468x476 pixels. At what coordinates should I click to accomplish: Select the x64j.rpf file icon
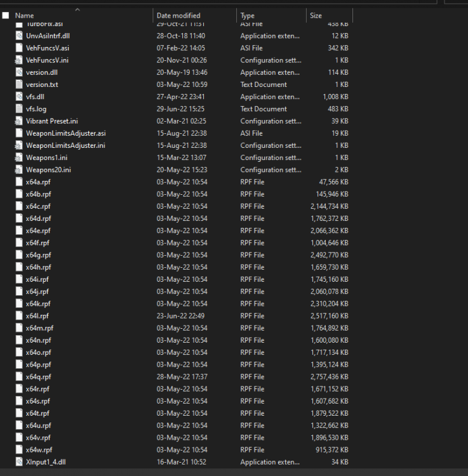tap(19, 291)
